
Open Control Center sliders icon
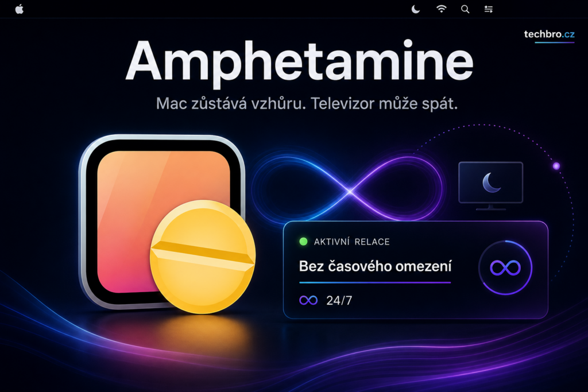click(488, 9)
